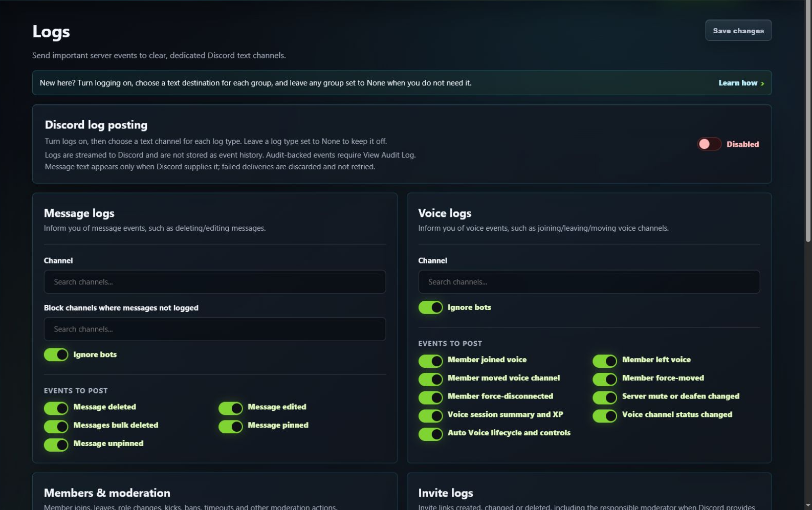Click the Voice logs heading
This screenshot has width=812, height=510.
click(445, 213)
